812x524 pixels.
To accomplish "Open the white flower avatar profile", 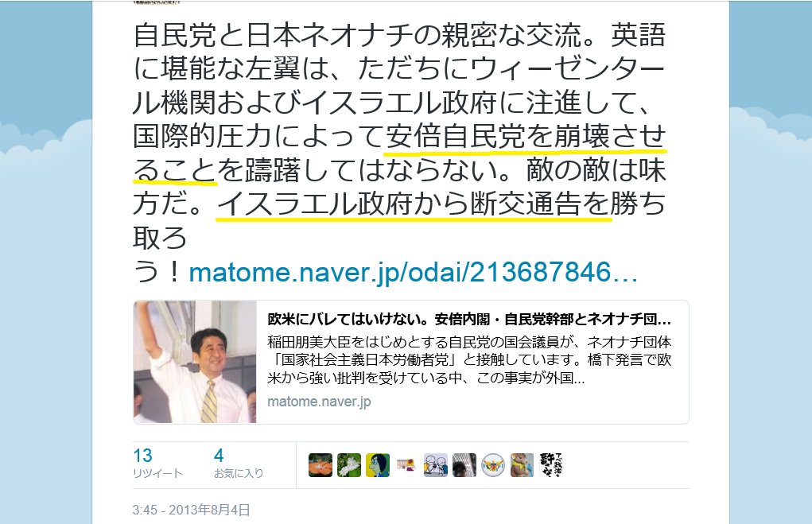I will (349, 465).
